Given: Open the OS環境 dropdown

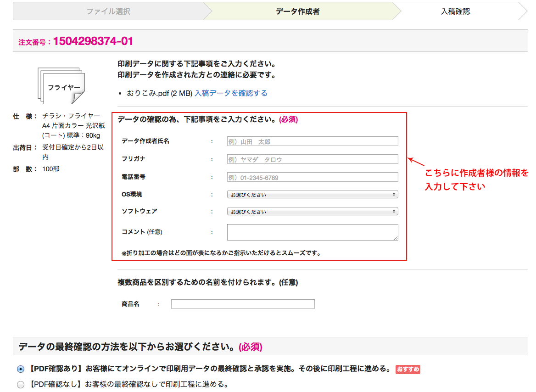Looking at the screenshot, I should coord(313,195).
